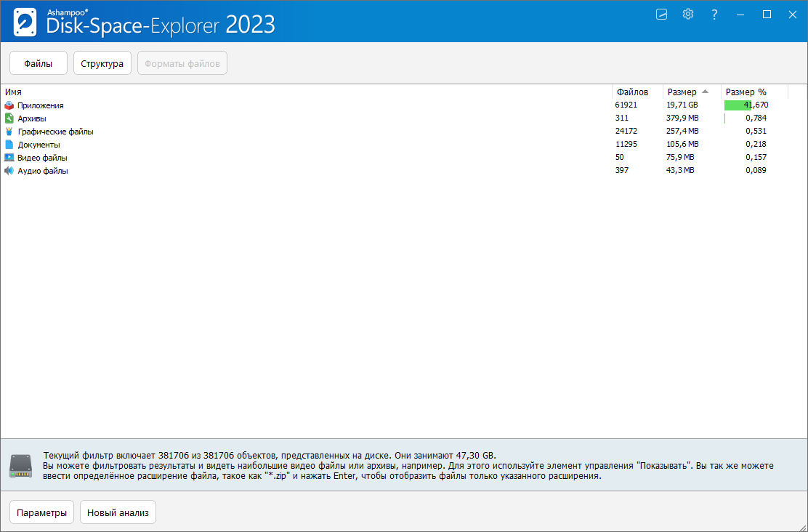Screen dimensions: 808x532
Task: Select the Документы row label
Action: coord(39,145)
